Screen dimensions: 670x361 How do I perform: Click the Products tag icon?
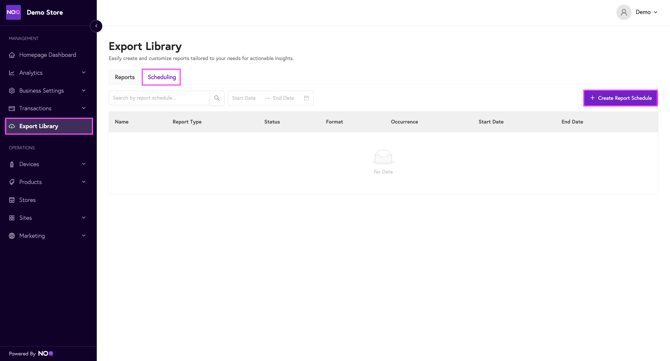12,182
